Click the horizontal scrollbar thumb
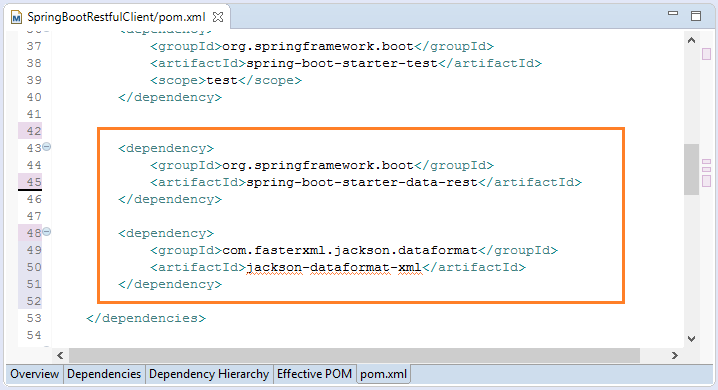The width and height of the screenshot is (718, 390). 354,355
